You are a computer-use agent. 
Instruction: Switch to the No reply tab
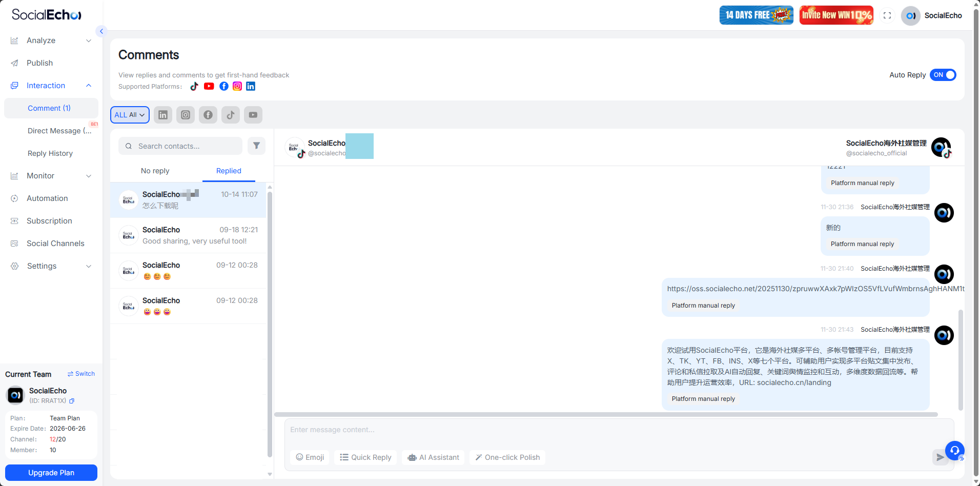tap(155, 171)
